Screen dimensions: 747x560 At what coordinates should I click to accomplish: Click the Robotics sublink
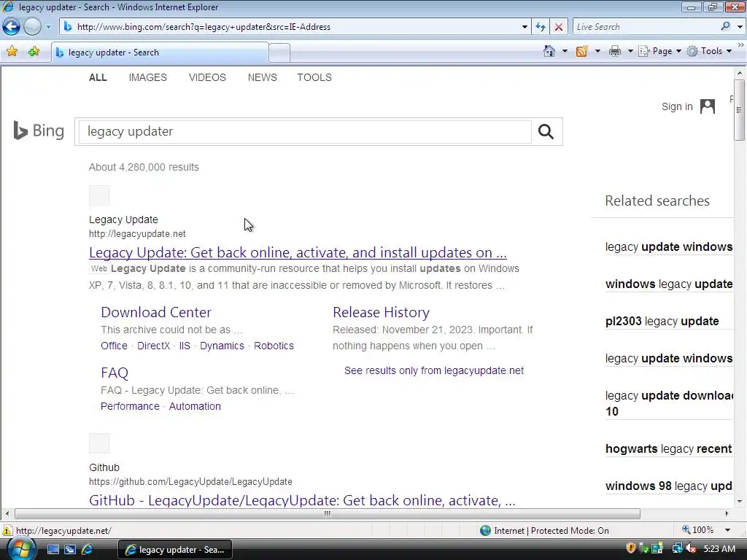[x=274, y=346]
